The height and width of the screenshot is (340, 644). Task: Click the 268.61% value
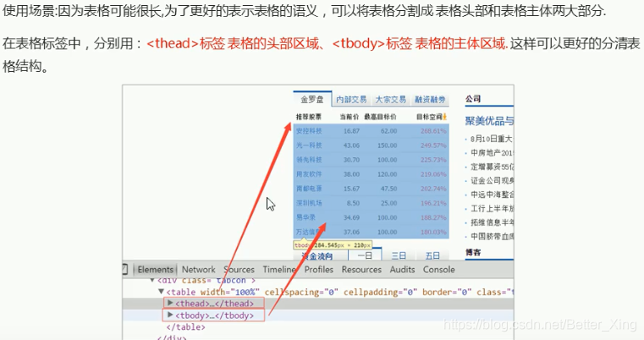pos(433,131)
